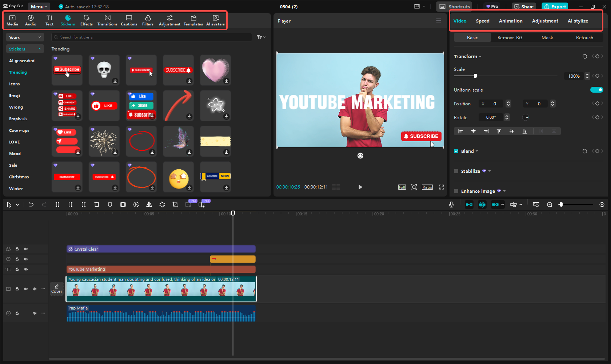This screenshot has height=364, width=611.
Task: Select the Split tool in the timeline toolbar
Action: click(x=57, y=205)
